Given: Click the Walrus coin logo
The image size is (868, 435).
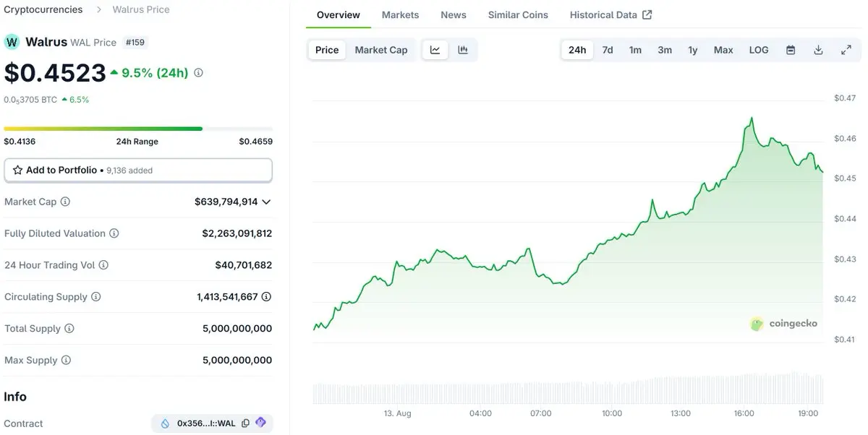Looking at the screenshot, I should coord(12,42).
